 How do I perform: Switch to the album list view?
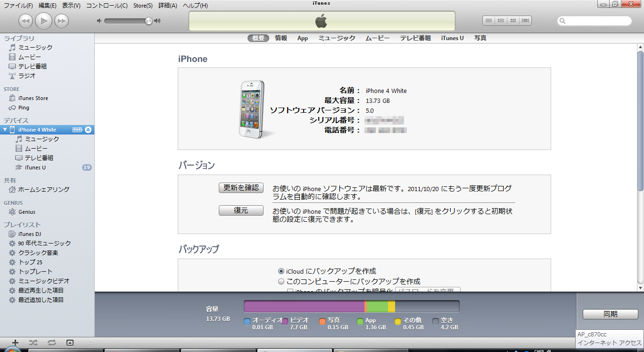(x=501, y=21)
